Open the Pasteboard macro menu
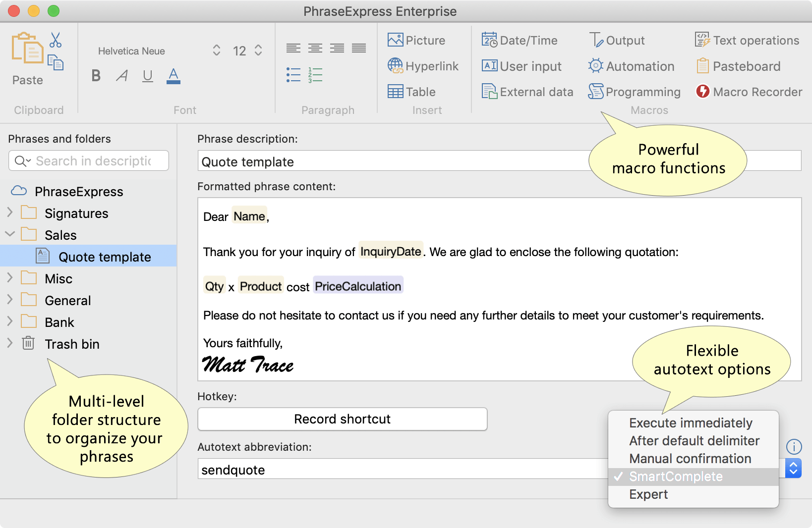Image resolution: width=812 pixels, height=528 pixels. (x=738, y=66)
